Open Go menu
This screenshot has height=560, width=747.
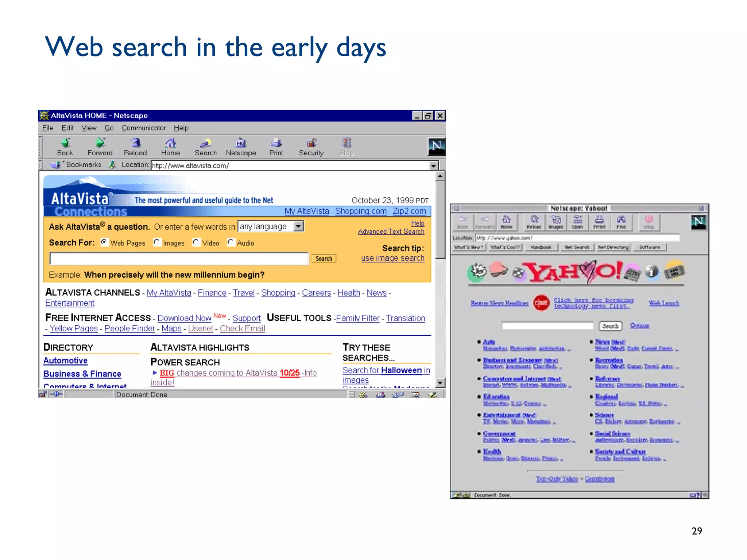[109, 128]
